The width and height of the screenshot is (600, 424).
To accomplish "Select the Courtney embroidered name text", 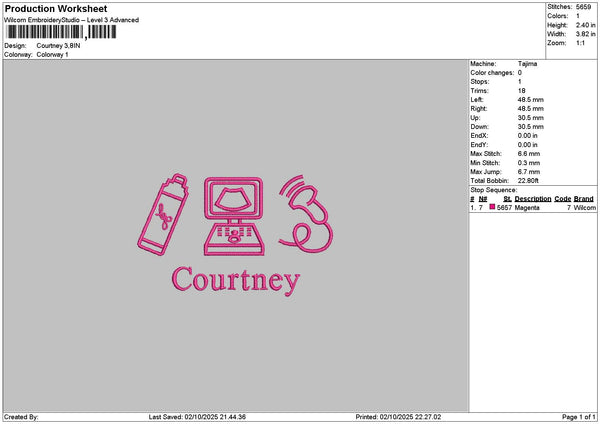I will [236, 280].
